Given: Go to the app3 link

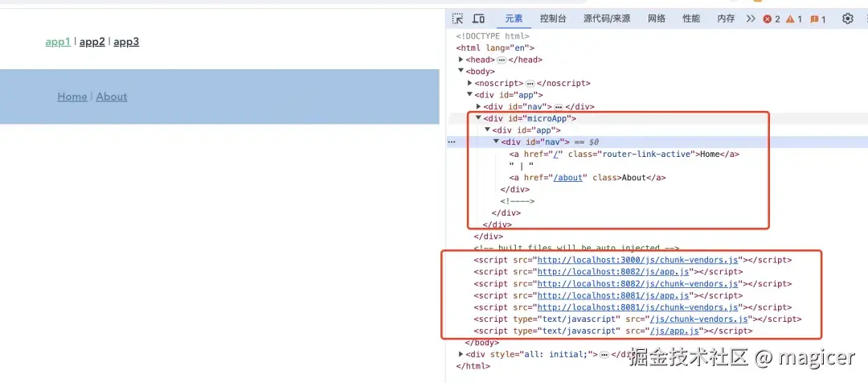Looking at the screenshot, I should pos(126,42).
